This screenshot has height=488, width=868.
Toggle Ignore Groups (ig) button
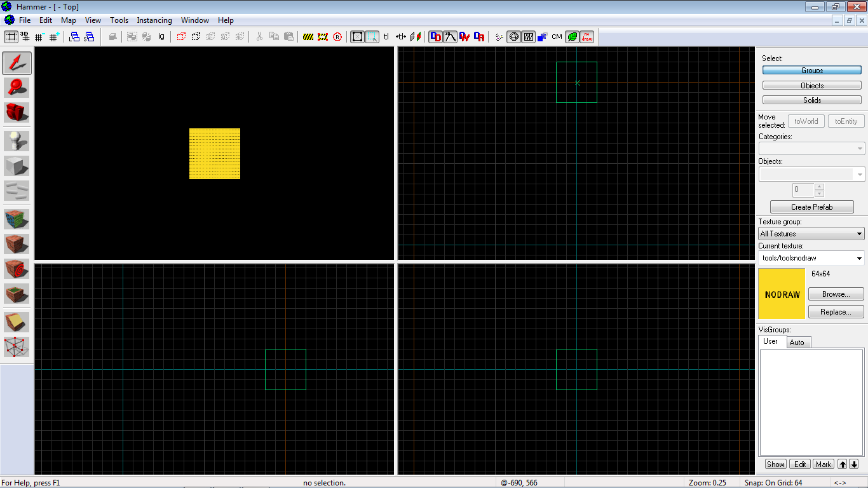[x=161, y=37]
